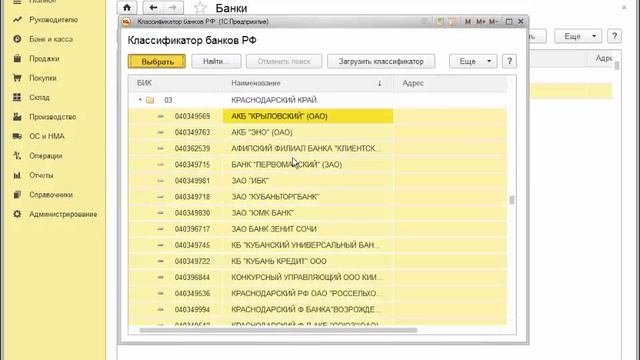Select row ЗАО БАНК ЗЕНИТ СОЧИ
640x360 pixels.
(318, 229)
